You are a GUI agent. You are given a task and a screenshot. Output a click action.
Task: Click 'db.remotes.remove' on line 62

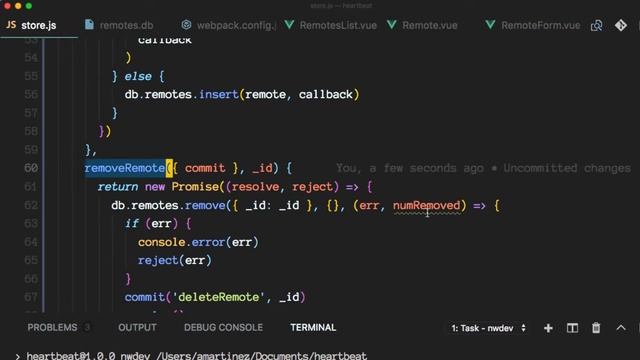pyautogui.click(x=168, y=205)
